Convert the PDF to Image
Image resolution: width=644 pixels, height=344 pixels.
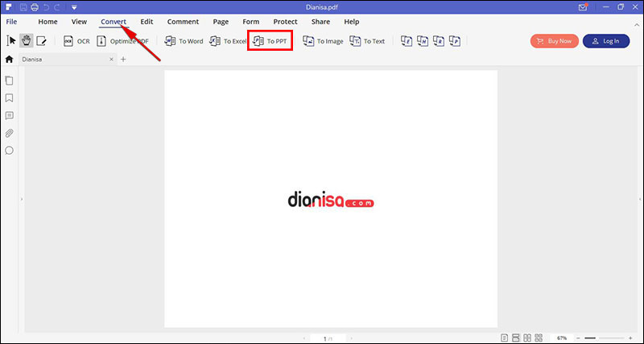coord(322,41)
